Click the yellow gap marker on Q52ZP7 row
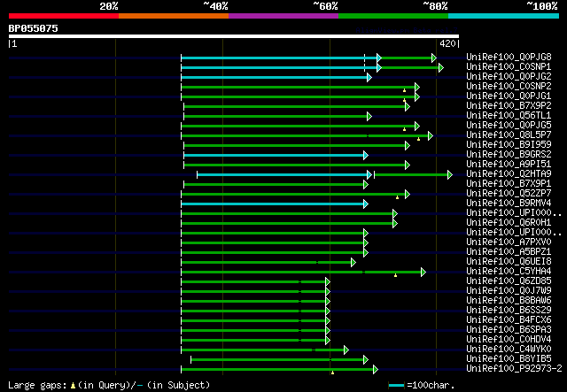567x392 pixels. (398, 197)
